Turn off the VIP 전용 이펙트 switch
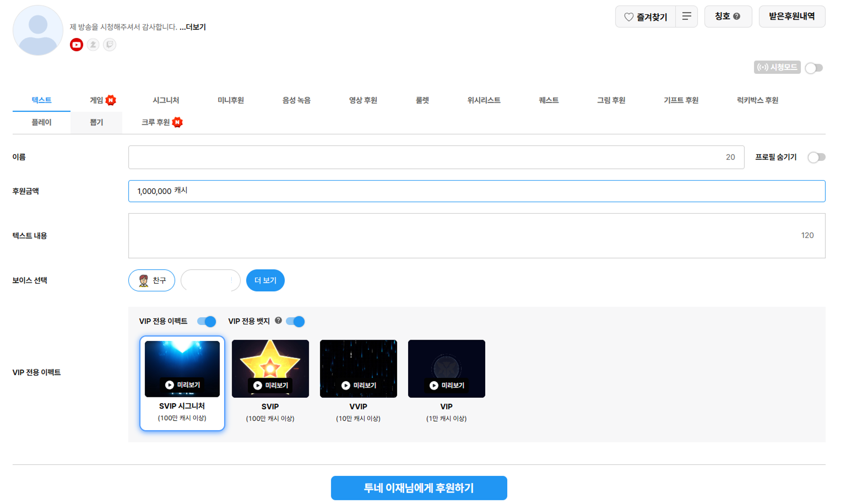Image resolution: width=846 pixels, height=504 pixels. pos(207,321)
